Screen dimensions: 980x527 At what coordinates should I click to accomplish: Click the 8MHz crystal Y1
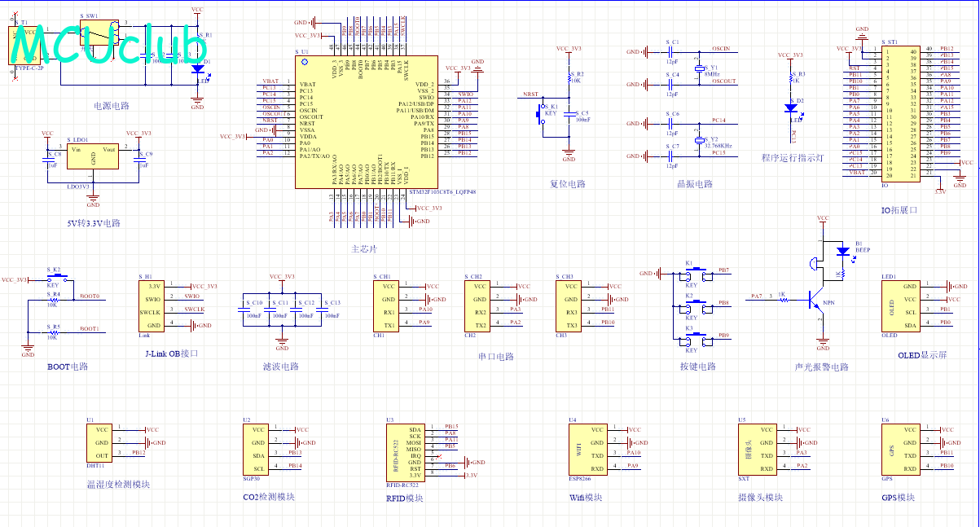point(698,68)
